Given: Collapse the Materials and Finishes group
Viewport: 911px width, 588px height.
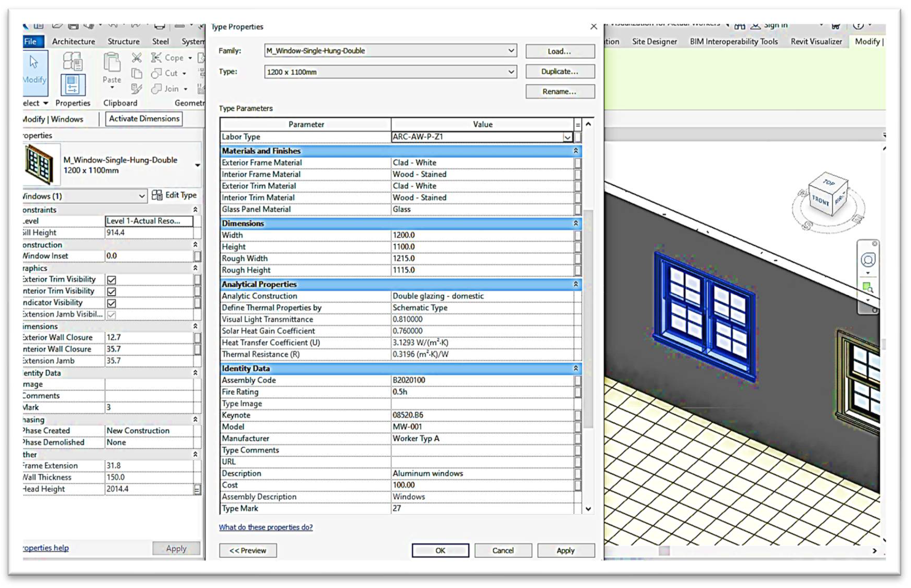Looking at the screenshot, I should click(x=576, y=151).
